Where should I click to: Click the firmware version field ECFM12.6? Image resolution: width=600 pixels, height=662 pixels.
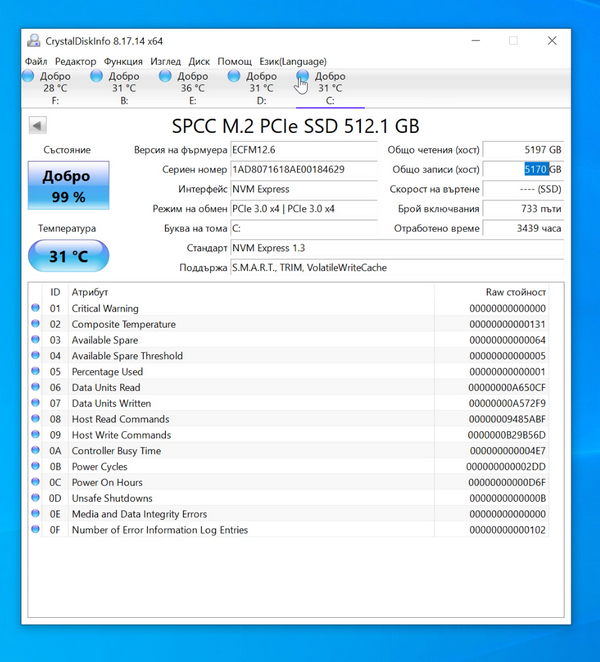coord(304,150)
